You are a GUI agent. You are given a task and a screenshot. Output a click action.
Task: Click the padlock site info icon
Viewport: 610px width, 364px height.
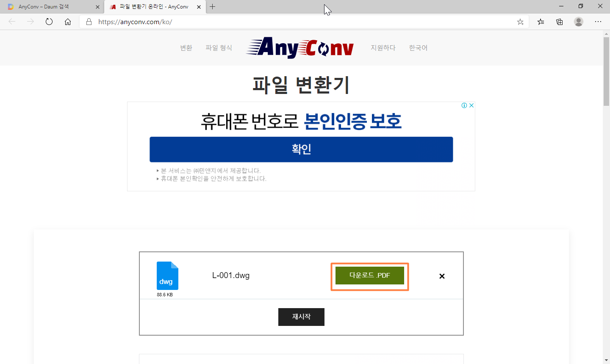[89, 22]
